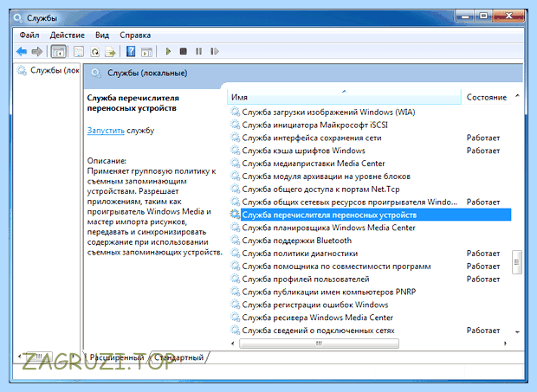Pause the service with the pause icon
The image size is (537, 392).
(x=198, y=52)
